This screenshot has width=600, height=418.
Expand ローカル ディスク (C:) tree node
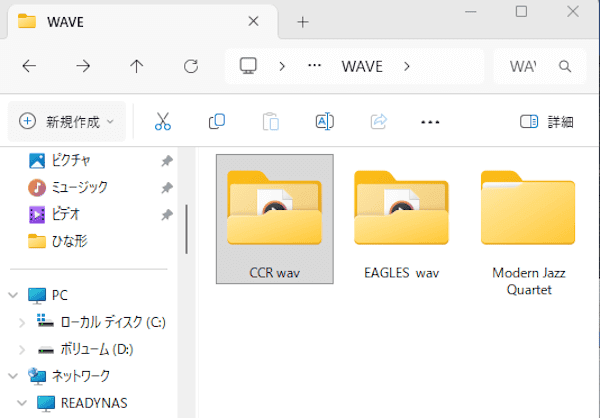[x=23, y=322]
